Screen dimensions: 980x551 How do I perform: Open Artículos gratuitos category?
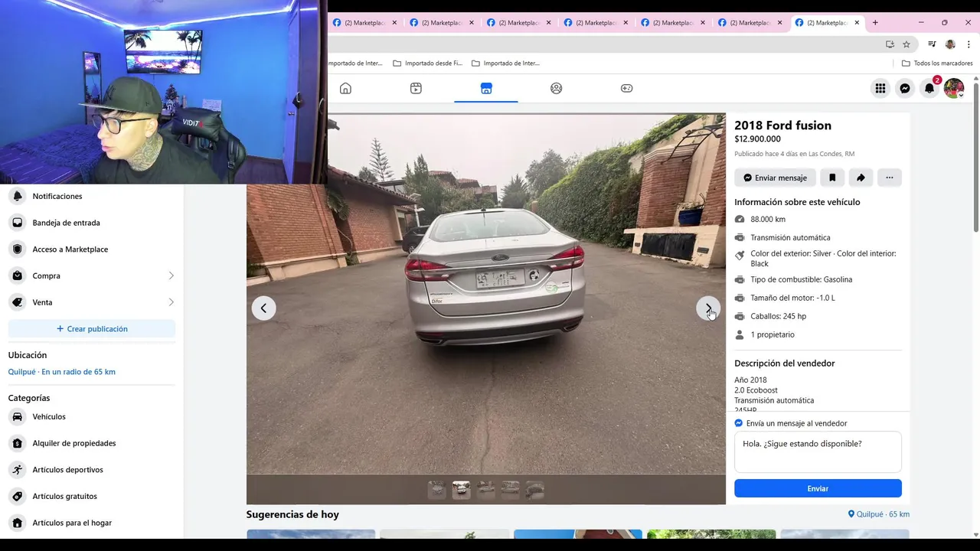click(92, 496)
